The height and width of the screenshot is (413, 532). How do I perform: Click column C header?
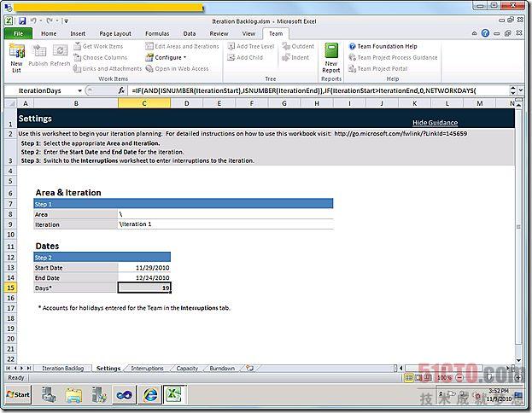pos(144,103)
